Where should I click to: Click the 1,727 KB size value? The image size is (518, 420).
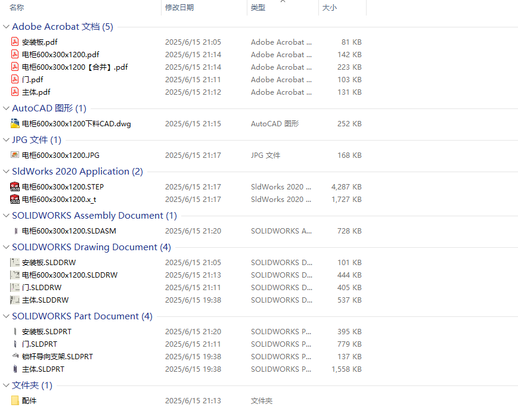[346, 199]
